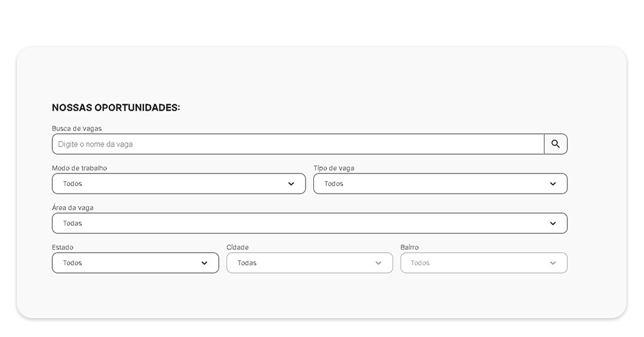Click the chevron arrow in Tipo de vaga
Viewport: 644px width, 337px height.
[x=553, y=184]
